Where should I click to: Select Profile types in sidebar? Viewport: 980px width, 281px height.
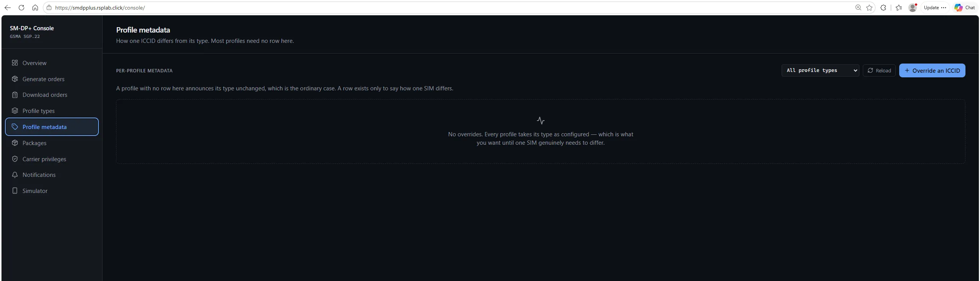52,111
